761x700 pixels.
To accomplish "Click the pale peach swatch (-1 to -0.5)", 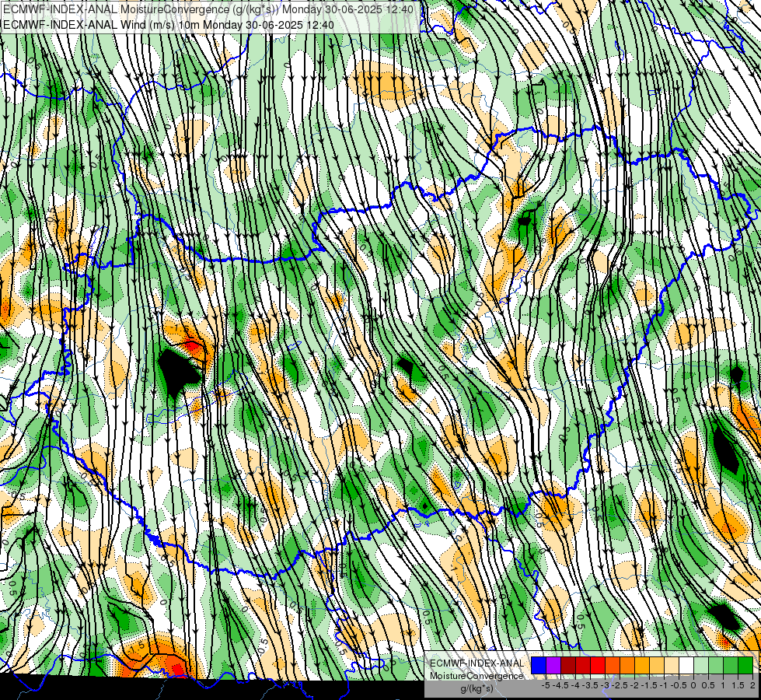I will (x=672, y=665).
